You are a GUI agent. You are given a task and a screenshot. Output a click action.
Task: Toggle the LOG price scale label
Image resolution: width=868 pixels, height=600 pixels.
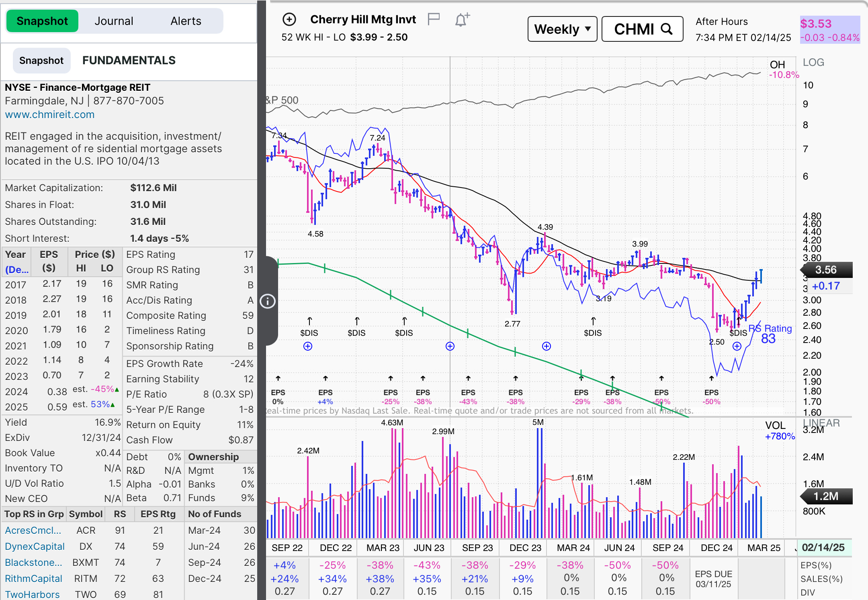(813, 62)
